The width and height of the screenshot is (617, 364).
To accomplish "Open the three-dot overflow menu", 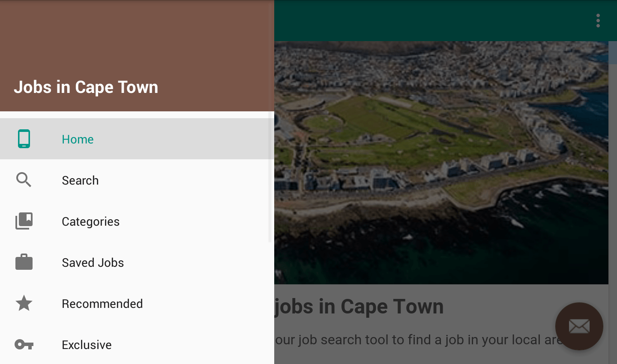I will [x=598, y=21].
